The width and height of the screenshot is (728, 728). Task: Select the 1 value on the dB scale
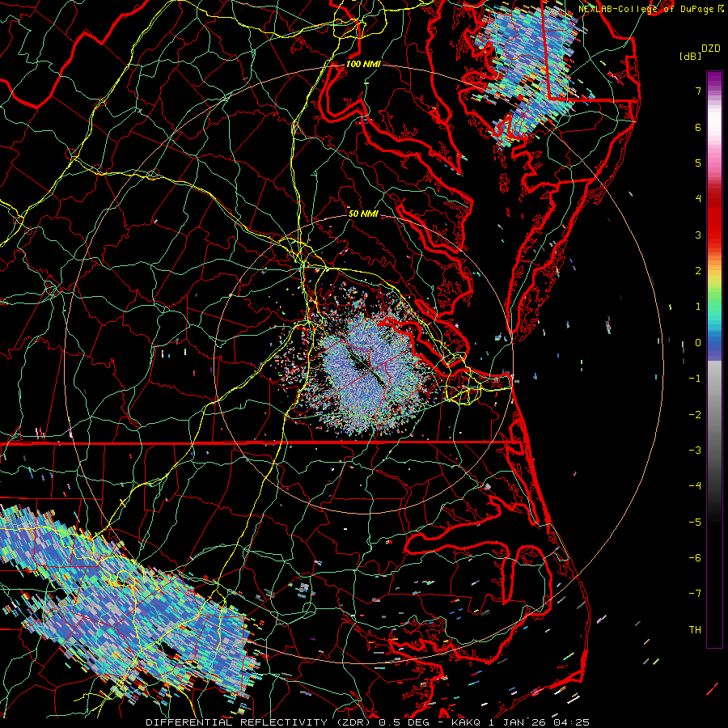coord(698,307)
